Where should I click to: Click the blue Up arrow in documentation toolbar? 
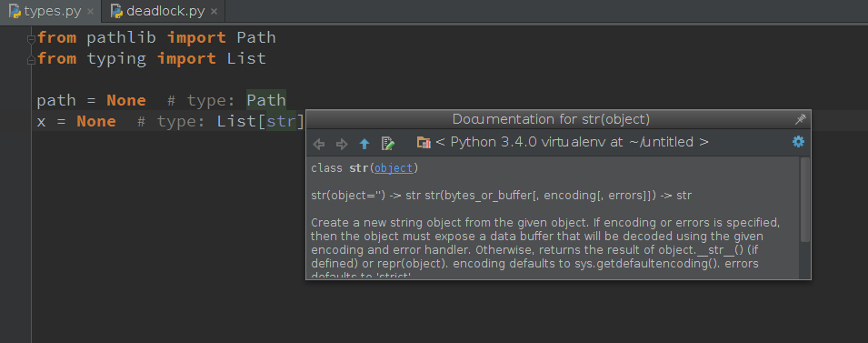pos(364,144)
